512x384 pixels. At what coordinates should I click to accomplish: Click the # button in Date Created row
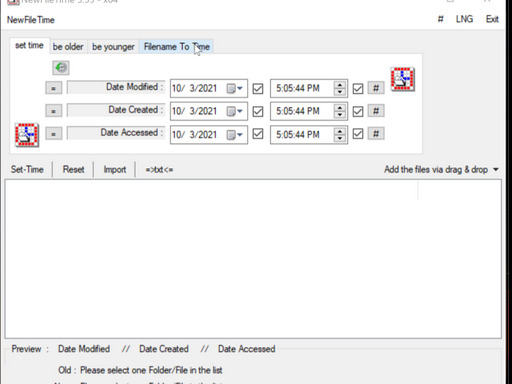(x=376, y=111)
